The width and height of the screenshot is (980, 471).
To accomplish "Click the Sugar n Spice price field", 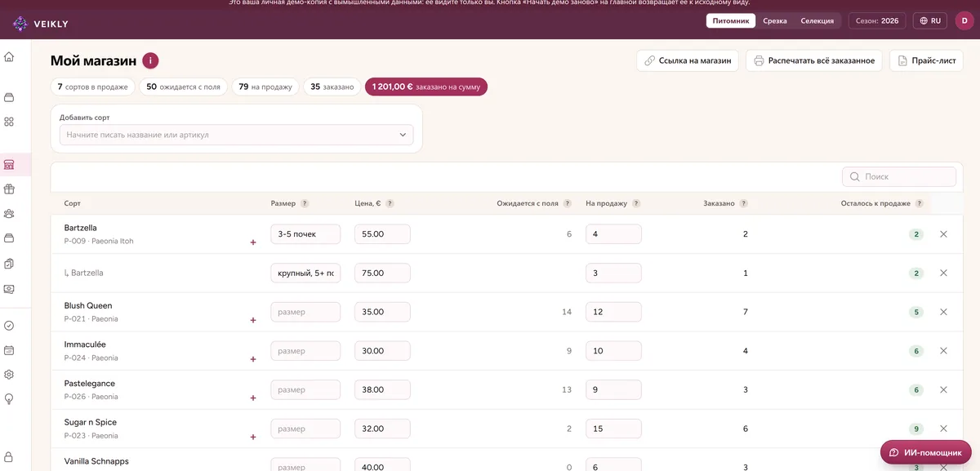I will click(x=382, y=429).
